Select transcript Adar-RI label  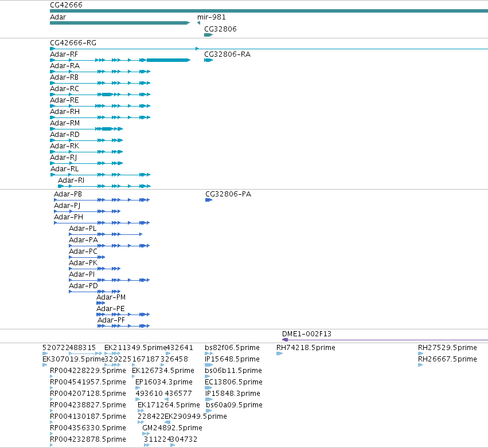pyautogui.click(x=71, y=180)
